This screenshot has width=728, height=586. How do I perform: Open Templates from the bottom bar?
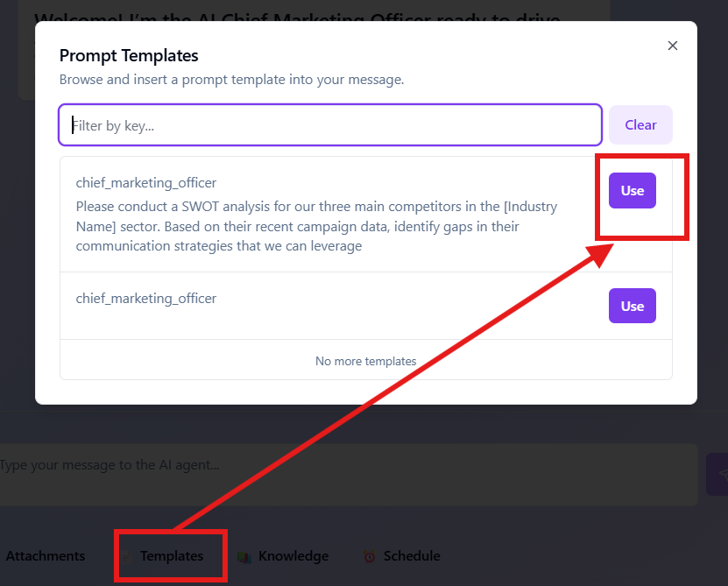pyautogui.click(x=170, y=555)
